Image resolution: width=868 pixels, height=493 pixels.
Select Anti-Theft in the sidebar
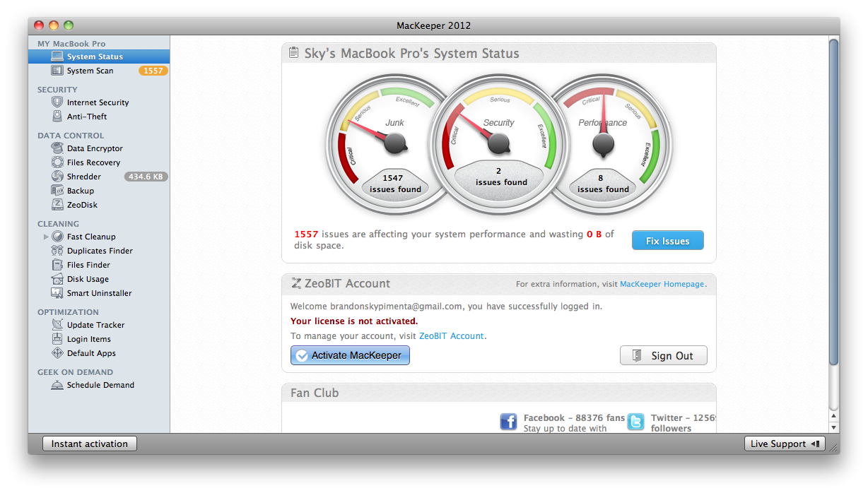click(99, 117)
